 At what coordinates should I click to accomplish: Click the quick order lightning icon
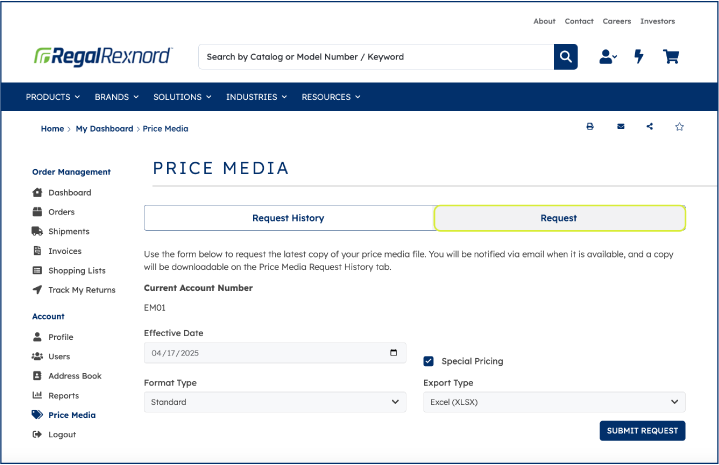coord(639,56)
